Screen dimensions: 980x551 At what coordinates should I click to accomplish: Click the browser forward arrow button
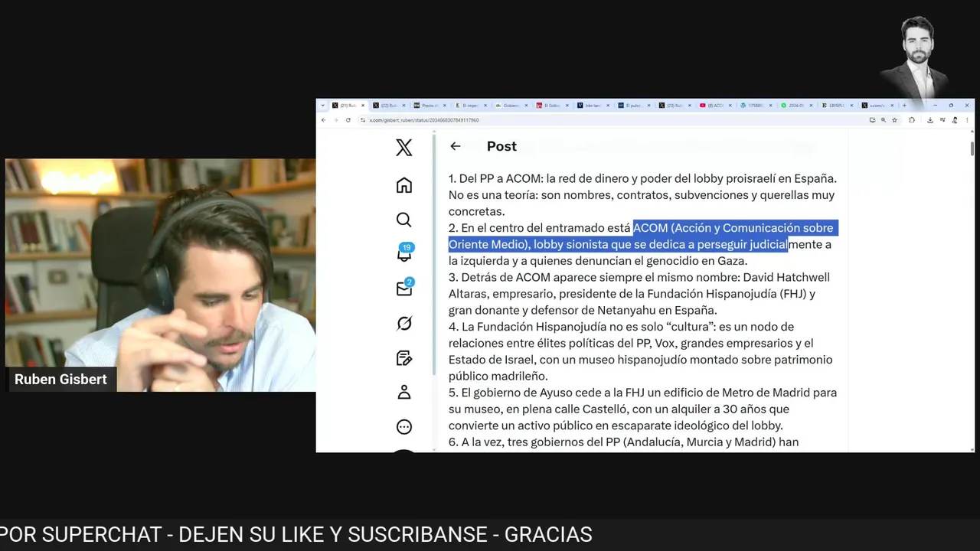[x=335, y=120]
